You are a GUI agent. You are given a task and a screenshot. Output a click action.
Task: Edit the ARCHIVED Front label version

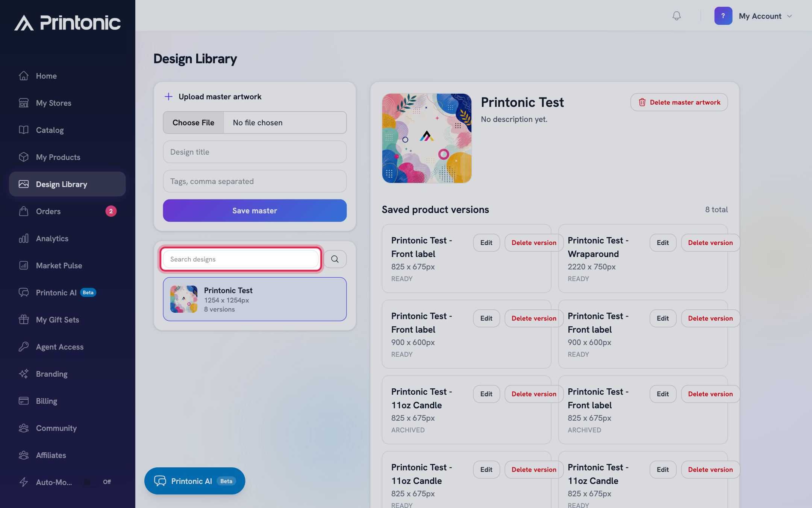(x=663, y=394)
